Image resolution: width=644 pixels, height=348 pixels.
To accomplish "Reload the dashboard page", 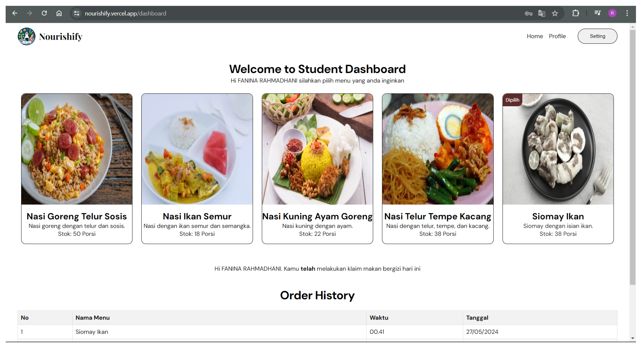I will click(x=44, y=13).
